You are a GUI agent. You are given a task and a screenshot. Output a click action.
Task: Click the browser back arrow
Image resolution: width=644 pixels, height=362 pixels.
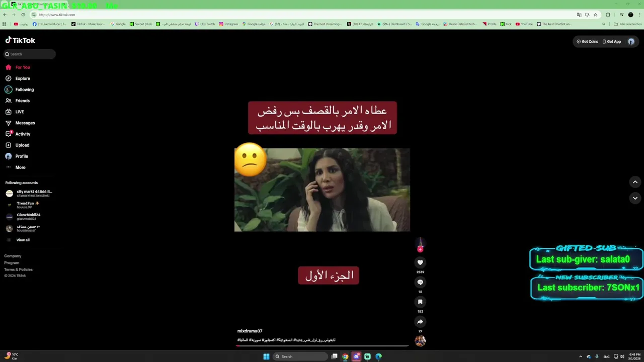(5, 15)
